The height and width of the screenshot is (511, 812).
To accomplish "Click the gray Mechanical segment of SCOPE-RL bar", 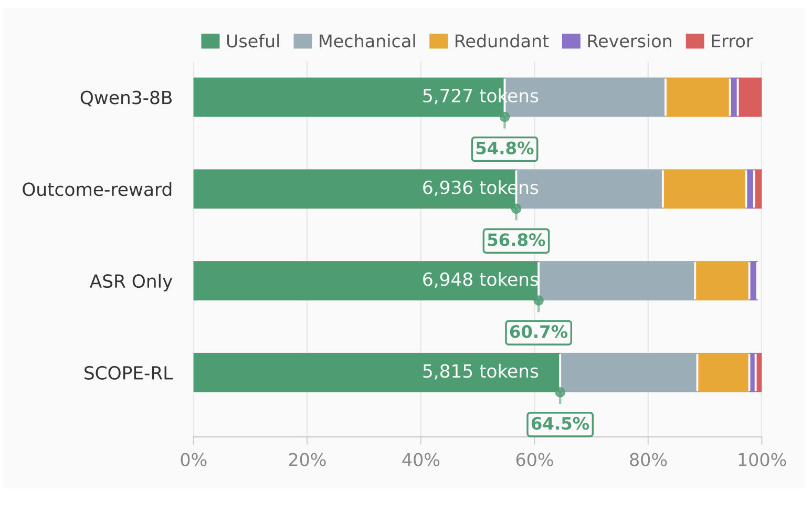I will (628, 372).
